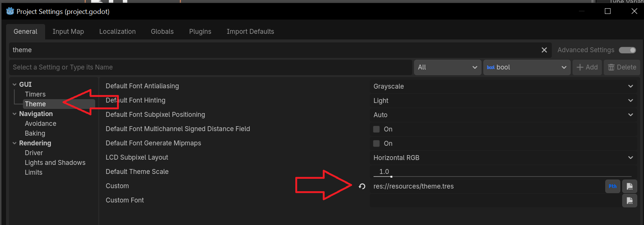
Task: Switch to the Globals tab
Action: click(162, 32)
